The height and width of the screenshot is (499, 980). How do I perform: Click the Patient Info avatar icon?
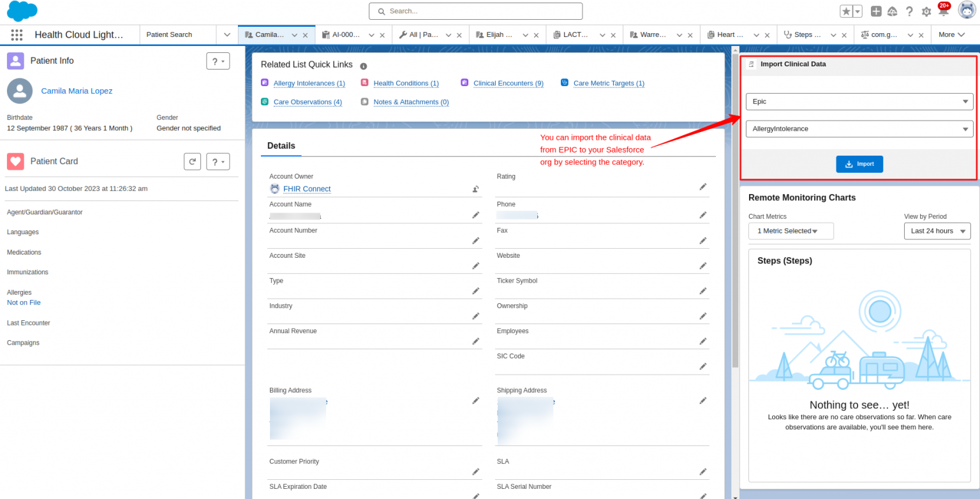tap(14, 61)
